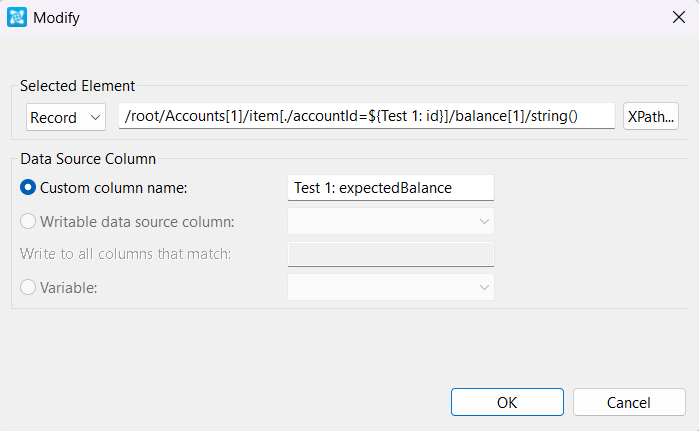This screenshot has width=699, height=431.
Task: Click the Write to all columns field
Action: [390, 254]
